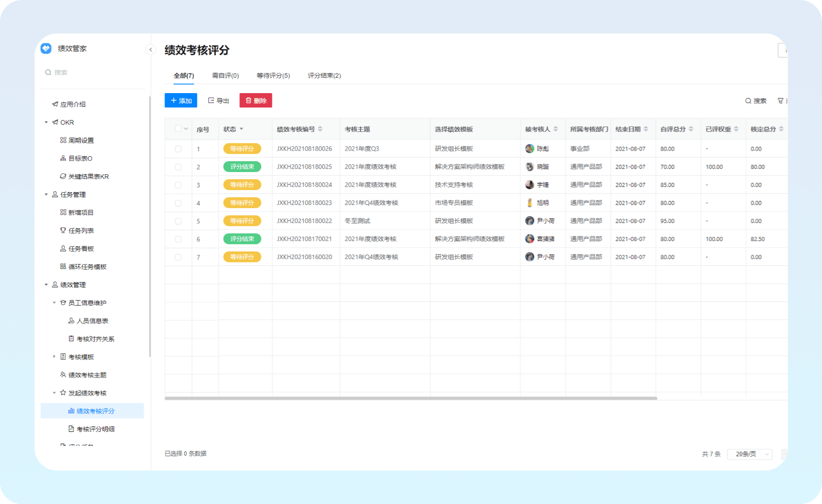Screen dimensions: 822x504
Task: Click the red 删除 button
Action: tap(255, 101)
